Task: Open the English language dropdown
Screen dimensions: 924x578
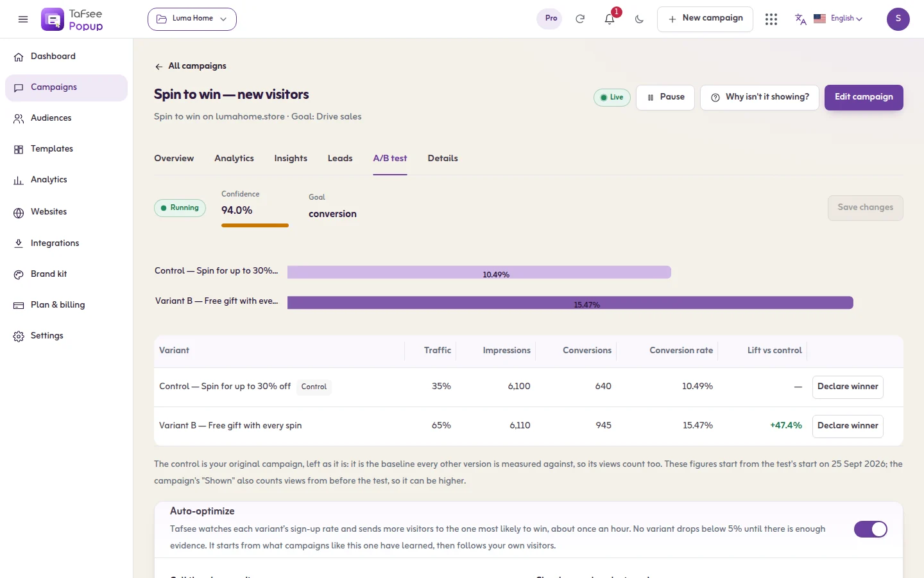Action: 846,19
